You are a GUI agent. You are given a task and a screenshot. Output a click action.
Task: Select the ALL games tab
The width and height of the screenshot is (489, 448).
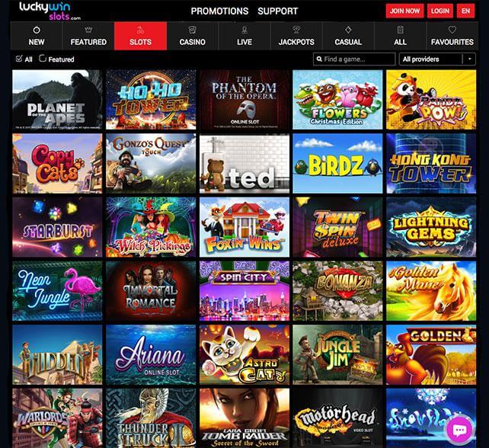(400, 36)
